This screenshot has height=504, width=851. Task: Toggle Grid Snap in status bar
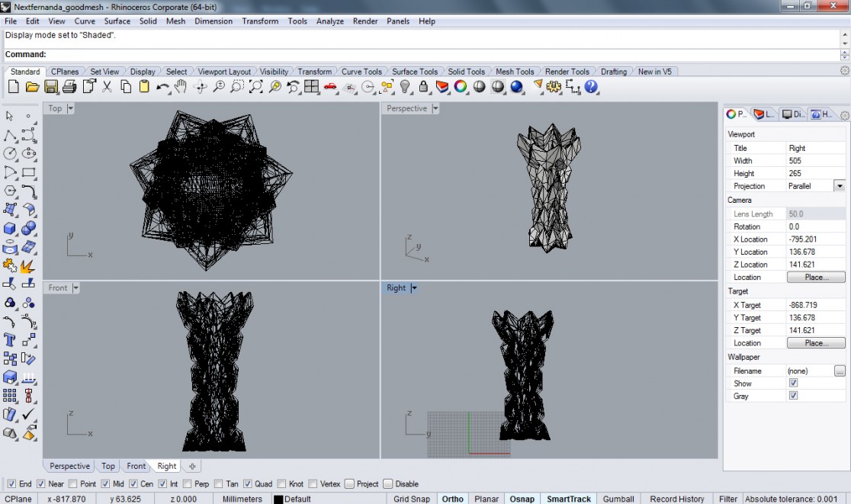tap(411, 499)
